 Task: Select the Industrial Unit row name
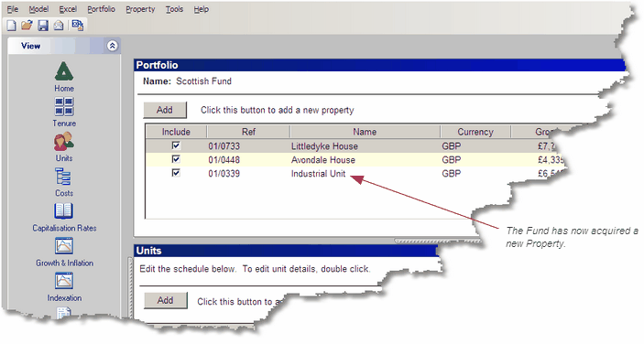[318, 174]
